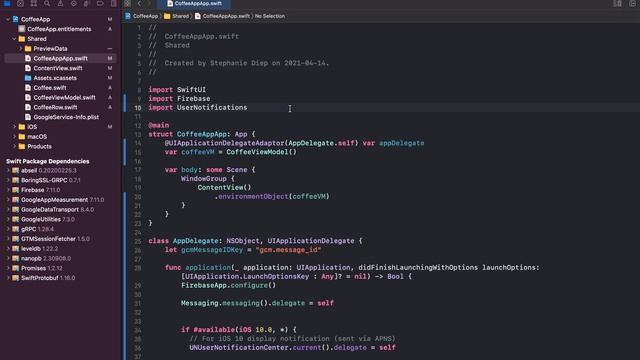
Task: Open CoffeeRow.swift file
Action: coord(60,107)
